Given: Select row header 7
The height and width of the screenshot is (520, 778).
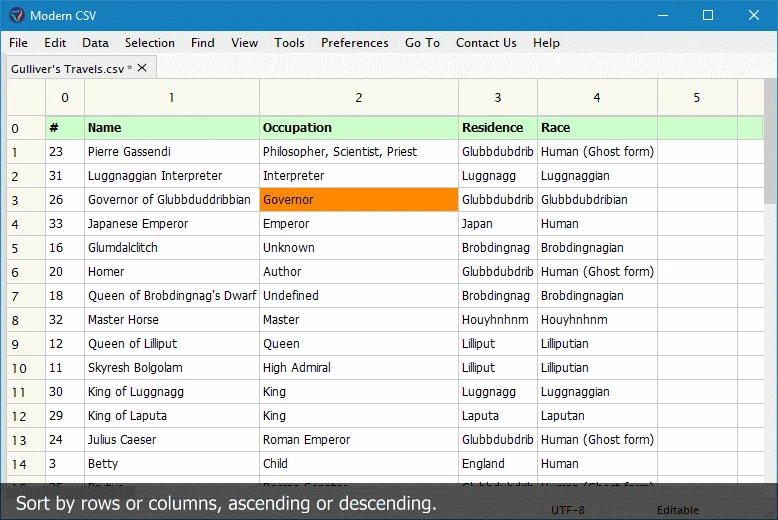Looking at the screenshot, I should (x=26, y=296).
